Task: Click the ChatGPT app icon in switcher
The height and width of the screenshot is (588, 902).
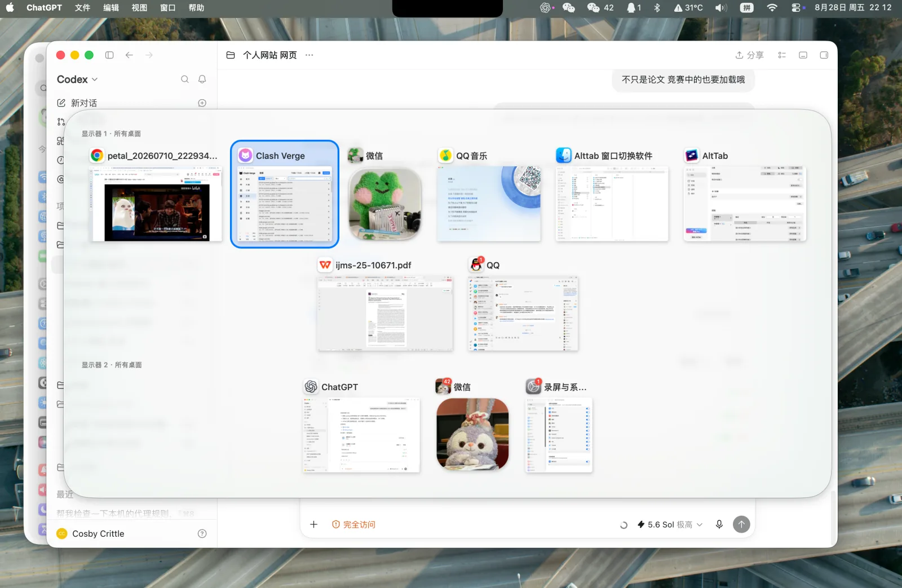Action: (311, 387)
